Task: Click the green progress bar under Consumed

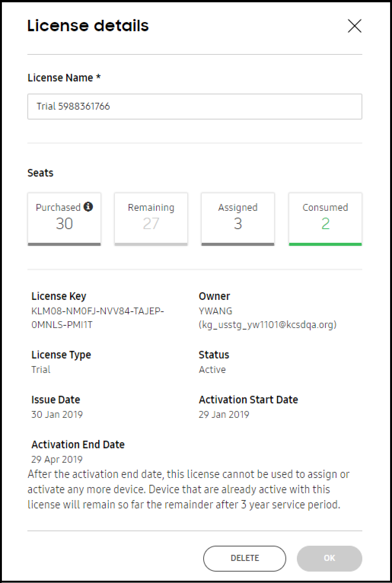Action: tap(325, 244)
